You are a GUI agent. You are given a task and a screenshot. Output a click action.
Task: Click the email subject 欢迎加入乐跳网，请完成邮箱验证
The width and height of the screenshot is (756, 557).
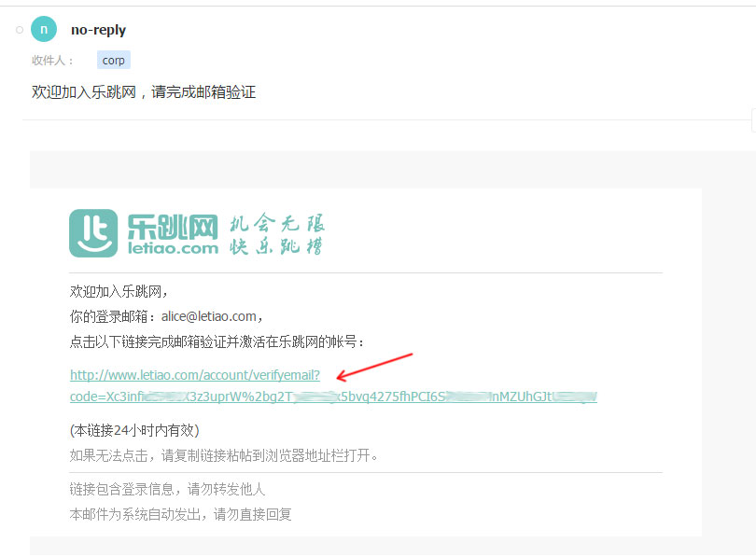pyautogui.click(x=144, y=92)
